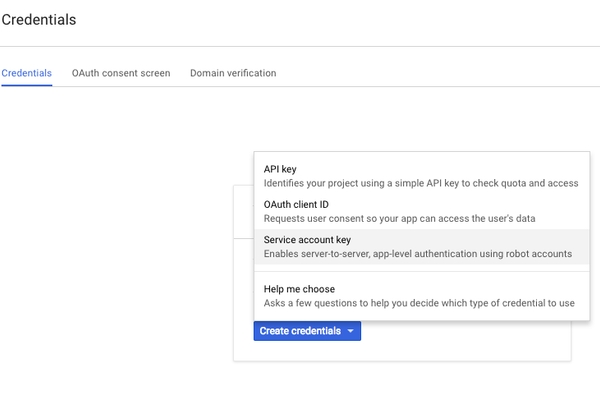
Task: Expand the Create credentials dropdown arrow
Action: 350,331
